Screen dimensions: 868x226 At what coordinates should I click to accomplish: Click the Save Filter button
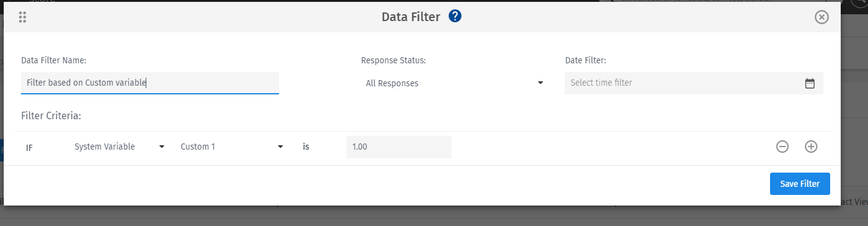pos(800,184)
